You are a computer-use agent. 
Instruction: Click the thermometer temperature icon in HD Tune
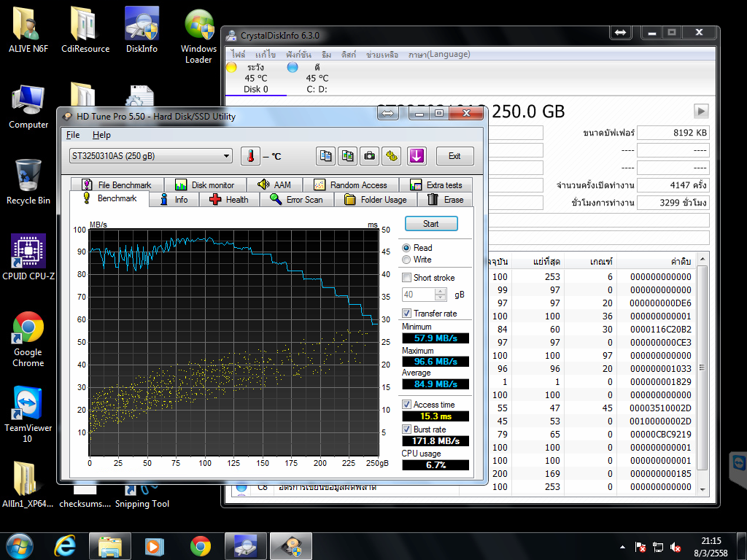click(250, 156)
